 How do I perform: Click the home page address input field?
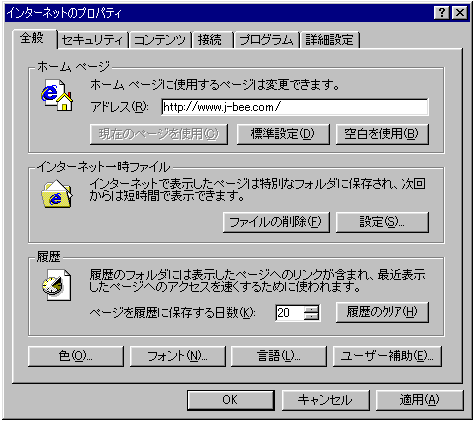click(295, 107)
